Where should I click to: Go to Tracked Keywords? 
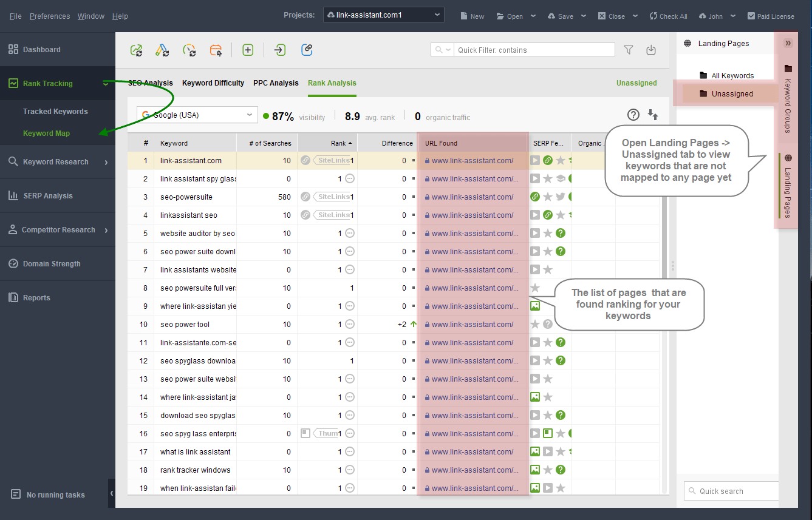(x=55, y=112)
